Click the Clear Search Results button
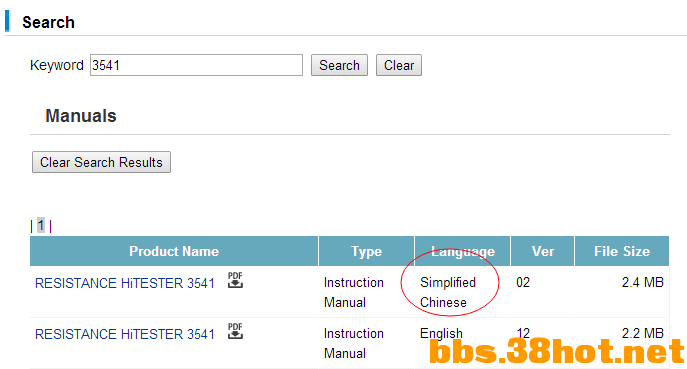Screen dimensions: 687x369 pyautogui.click(x=101, y=162)
